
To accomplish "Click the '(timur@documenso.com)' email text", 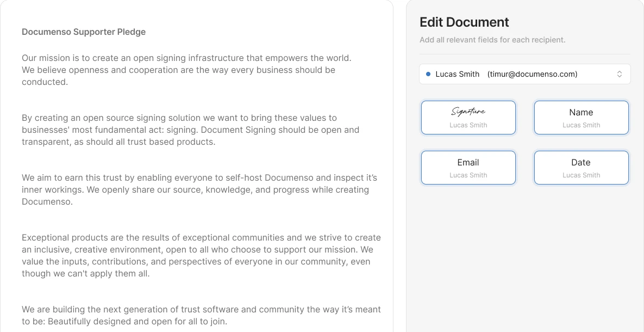I will (532, 74).
